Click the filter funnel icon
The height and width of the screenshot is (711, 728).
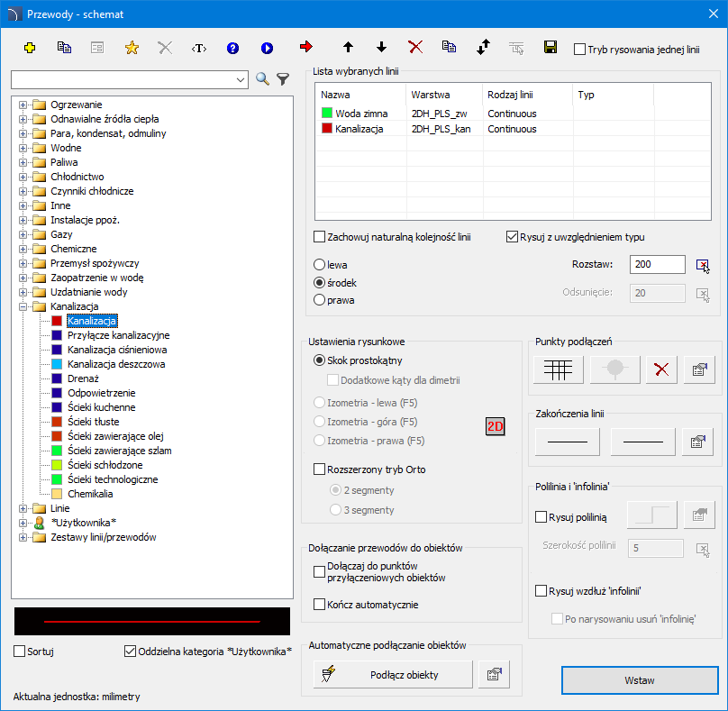coord(283,79)
